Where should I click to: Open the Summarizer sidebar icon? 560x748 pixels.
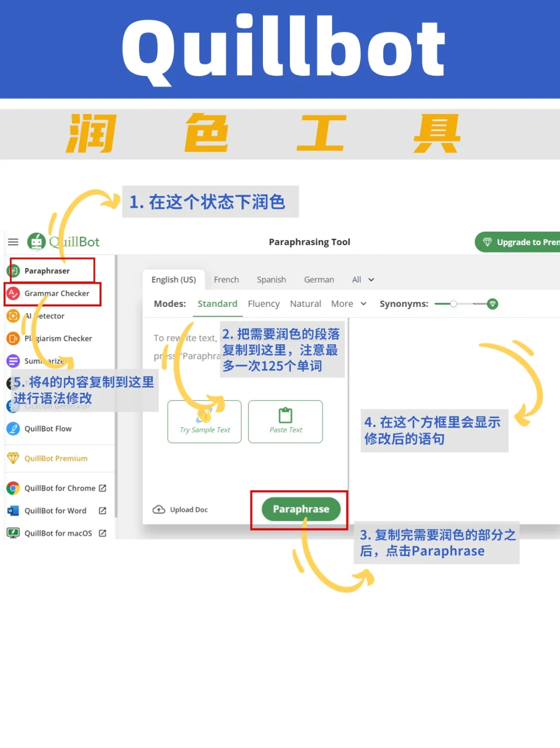(x=13, y=361)
